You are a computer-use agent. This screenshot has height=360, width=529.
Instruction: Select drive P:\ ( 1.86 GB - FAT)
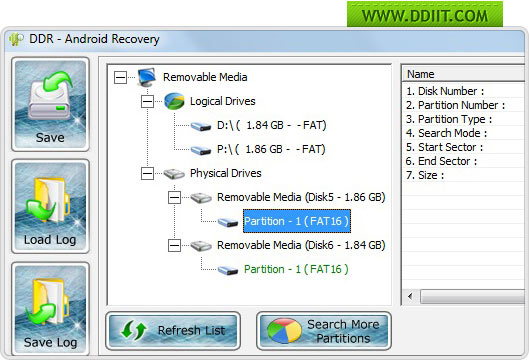(271, 149)
